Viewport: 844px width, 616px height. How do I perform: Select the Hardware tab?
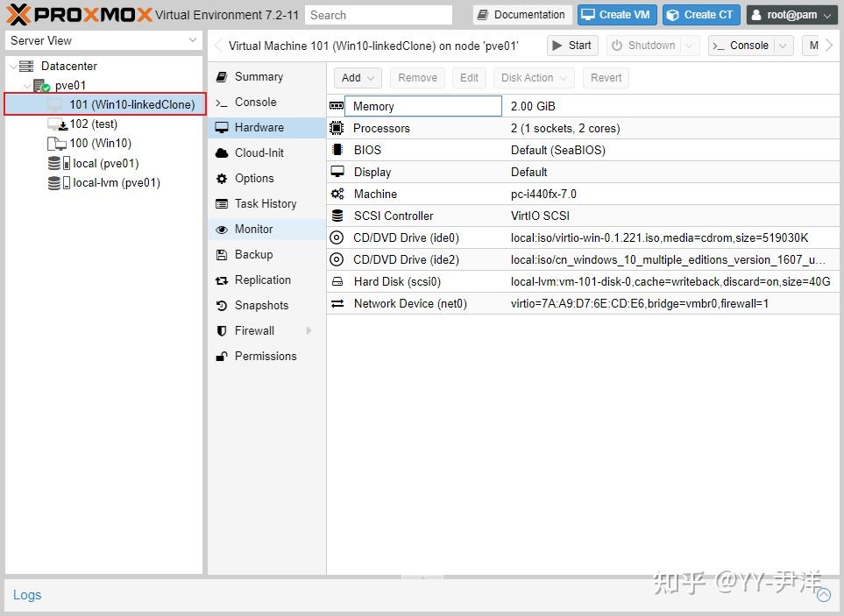(x=266, y=128)
